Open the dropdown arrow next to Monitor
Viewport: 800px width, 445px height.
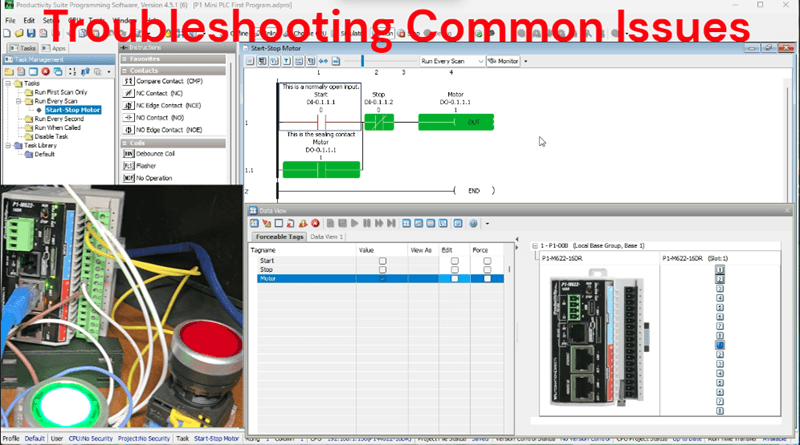click(x=526, y=61)
